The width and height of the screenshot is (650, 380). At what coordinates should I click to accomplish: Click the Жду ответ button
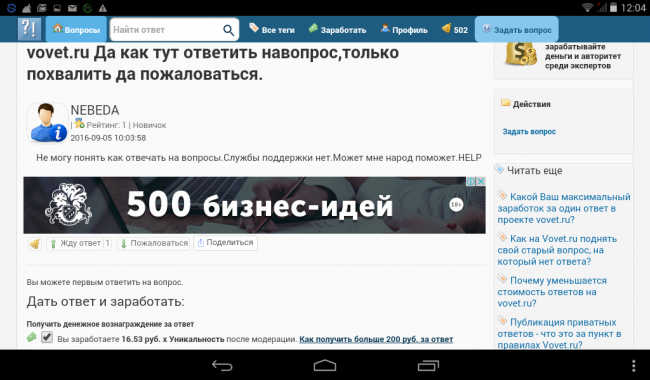[79, 243]
